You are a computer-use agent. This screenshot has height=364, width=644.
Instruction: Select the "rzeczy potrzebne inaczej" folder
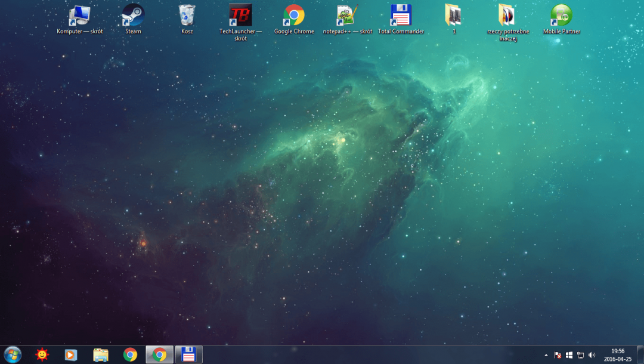coord(507,16)
